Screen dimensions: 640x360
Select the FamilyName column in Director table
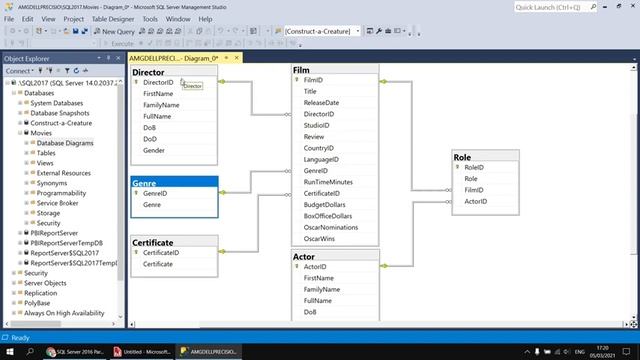pos(161,105)
